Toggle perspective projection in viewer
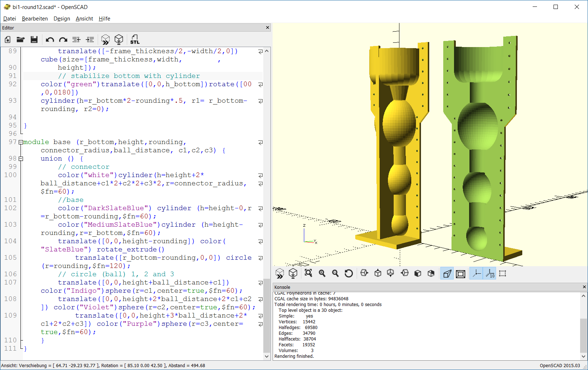Screen dimensions: 588x370 click(x=447, y=274)
